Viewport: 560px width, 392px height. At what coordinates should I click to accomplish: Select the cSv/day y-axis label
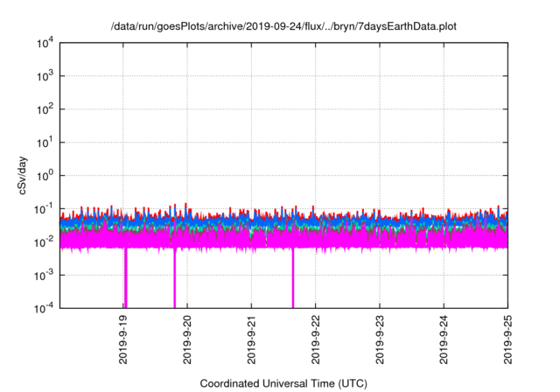[x=22, y=175]
